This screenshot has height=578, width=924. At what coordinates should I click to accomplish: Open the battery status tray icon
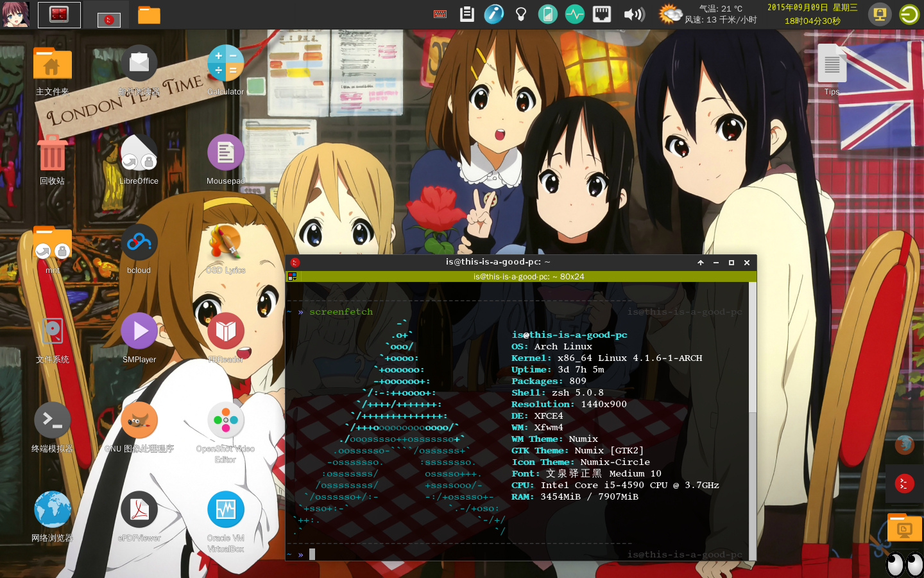548,14
